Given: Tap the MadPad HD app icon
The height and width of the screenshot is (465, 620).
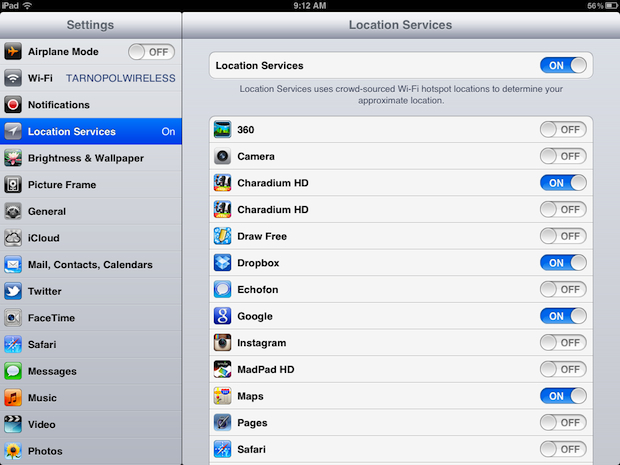Looking at the screenshot, I should tap(222, 369).
